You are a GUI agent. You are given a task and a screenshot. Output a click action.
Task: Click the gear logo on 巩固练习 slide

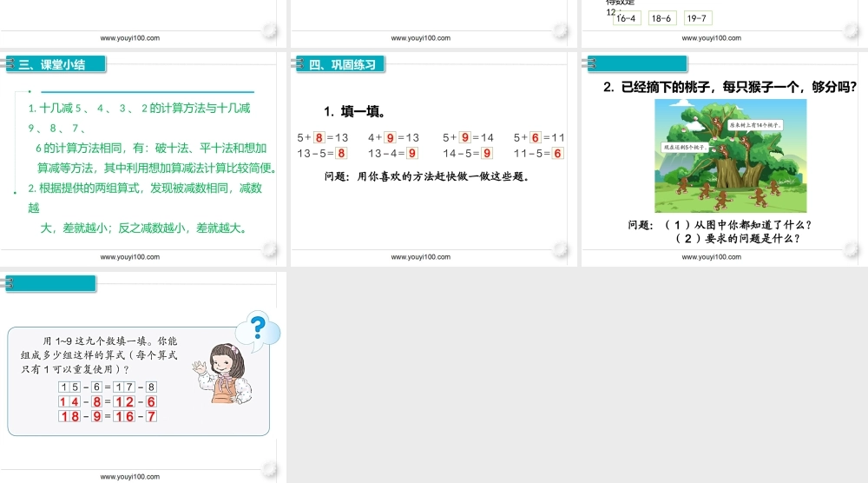pyautogui.click(x=561, y=250)
